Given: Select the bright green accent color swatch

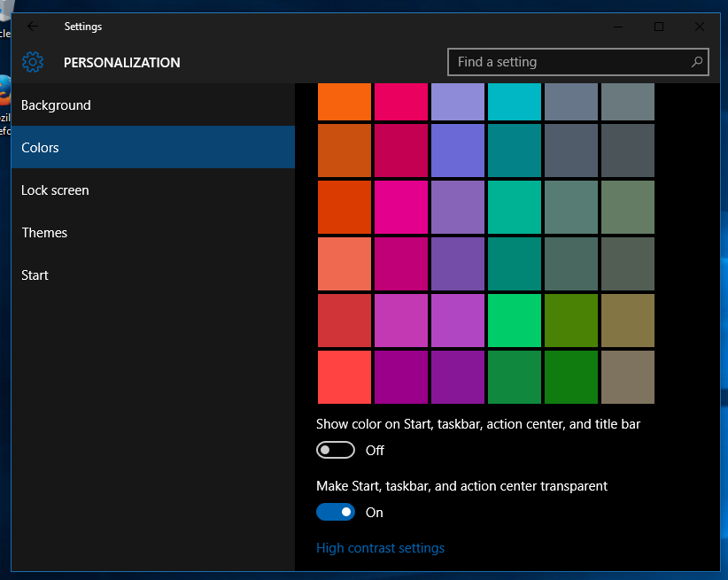Looking at the screenshot, I should (515, 320).
